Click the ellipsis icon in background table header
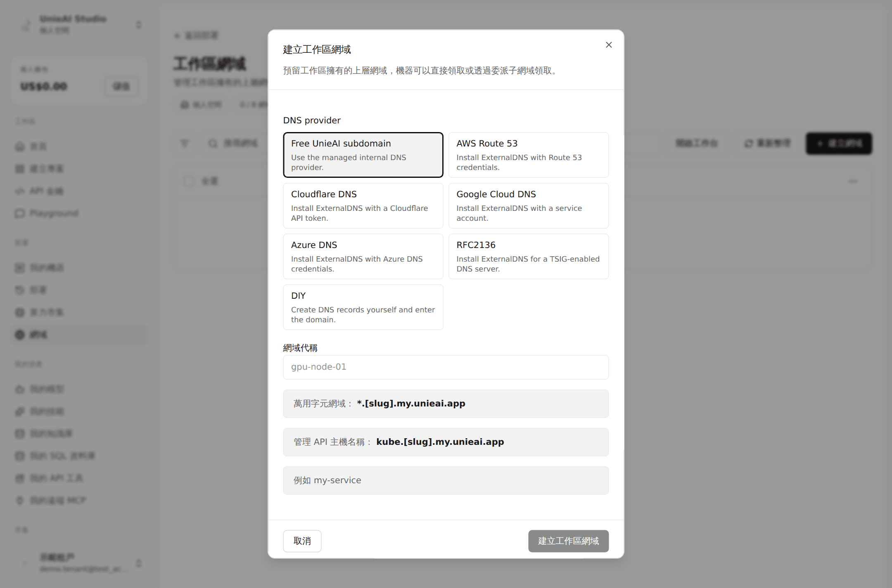The height and width of the screenshot is (588, 892). pos(853,181)
